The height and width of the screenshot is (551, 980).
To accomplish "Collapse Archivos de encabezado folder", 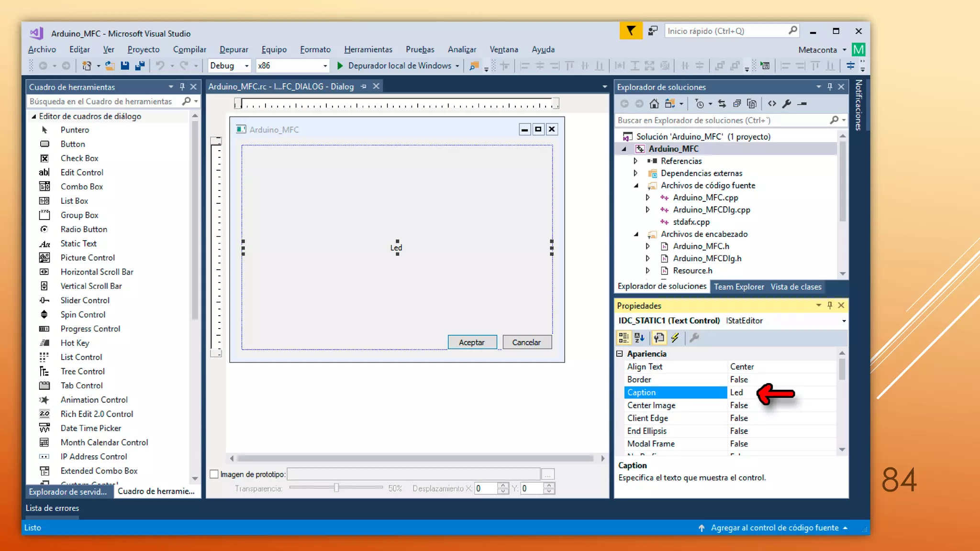I will [x=635, y=234].
